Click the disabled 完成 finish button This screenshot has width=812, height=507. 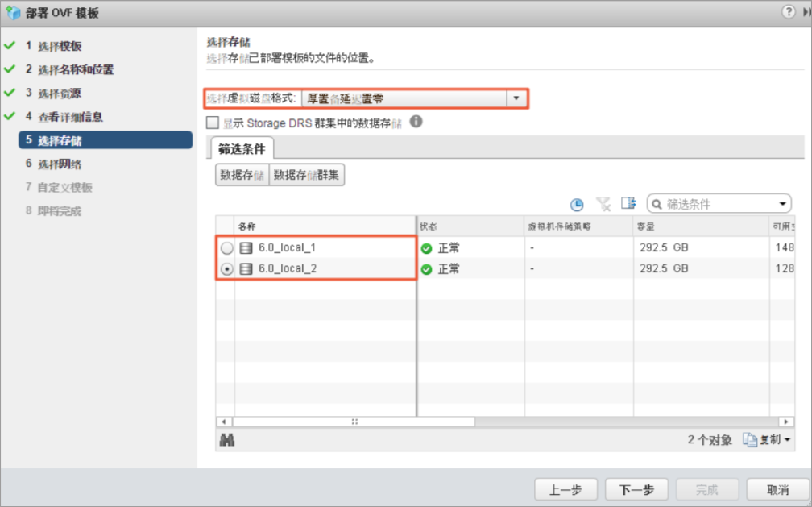click(707, 489)
